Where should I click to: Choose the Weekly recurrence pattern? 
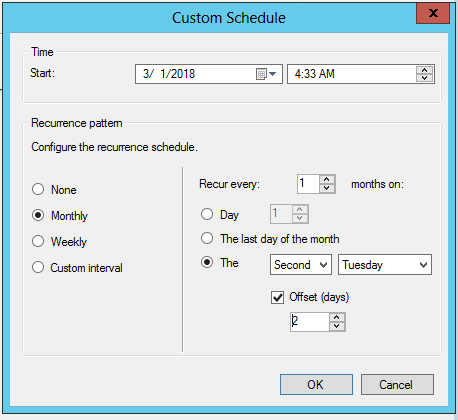pyautogui.click(x=38, y=241)
